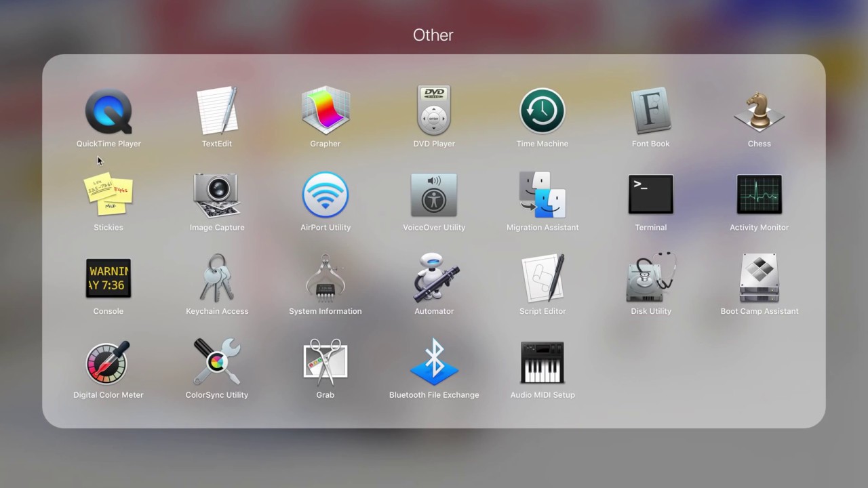868x488 pixels.
Task: Launch the TextEdit app icon
Action: (x=217, y=110)
